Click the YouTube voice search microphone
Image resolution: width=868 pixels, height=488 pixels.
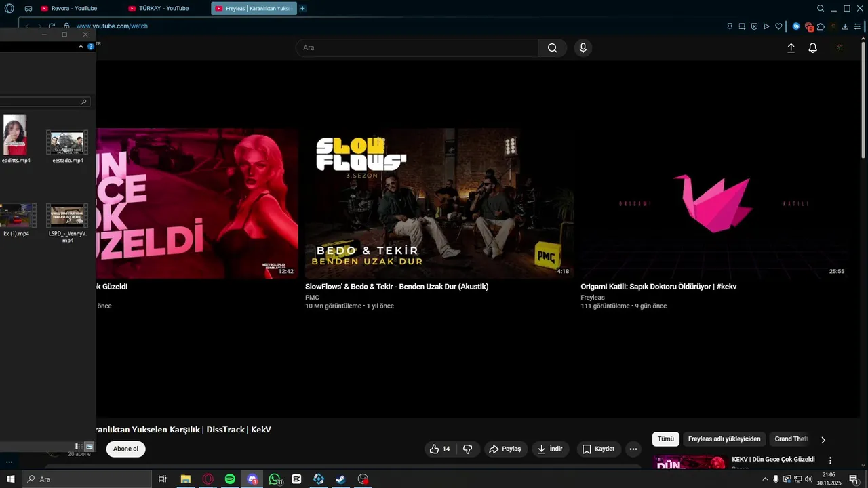583,47
